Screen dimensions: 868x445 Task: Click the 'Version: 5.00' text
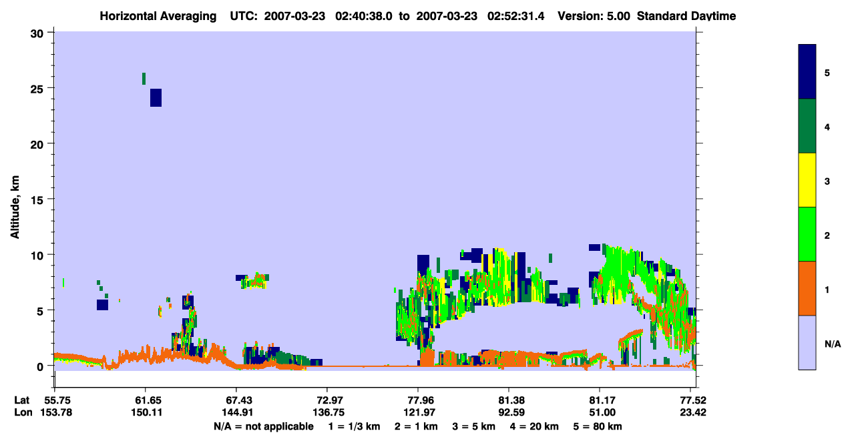(x=595, y=16)
